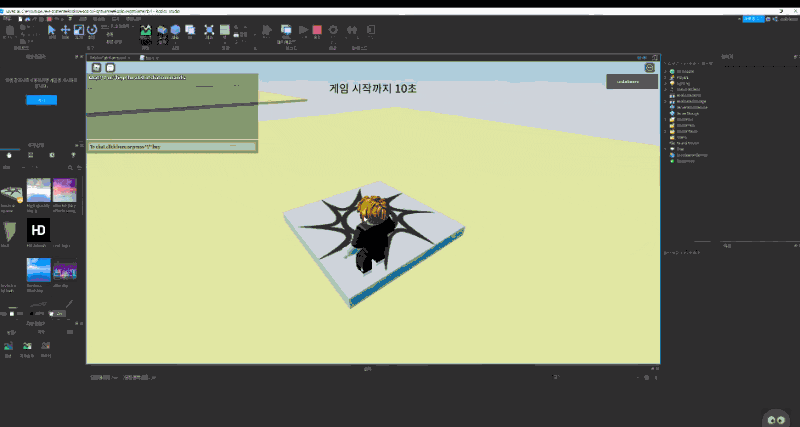Open the in-game settings icon top right

pos(648,67)
